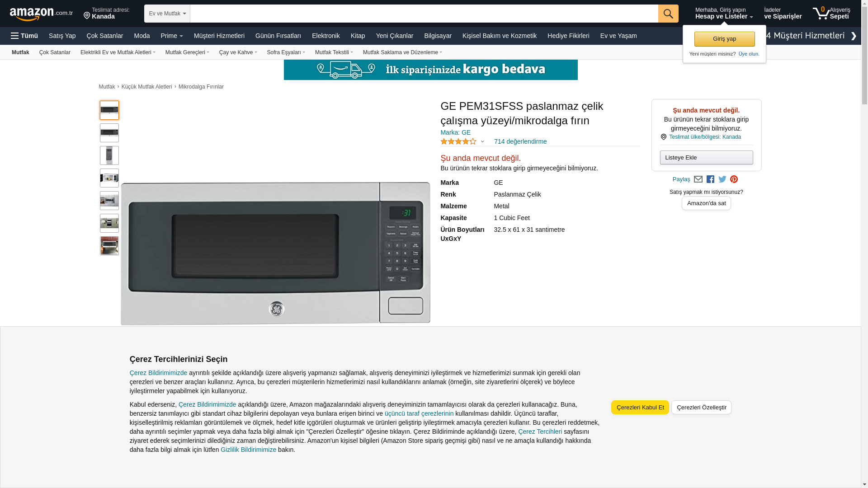868x488 pixels.
Task: Share via the Facebook icon
Action: 710,179
